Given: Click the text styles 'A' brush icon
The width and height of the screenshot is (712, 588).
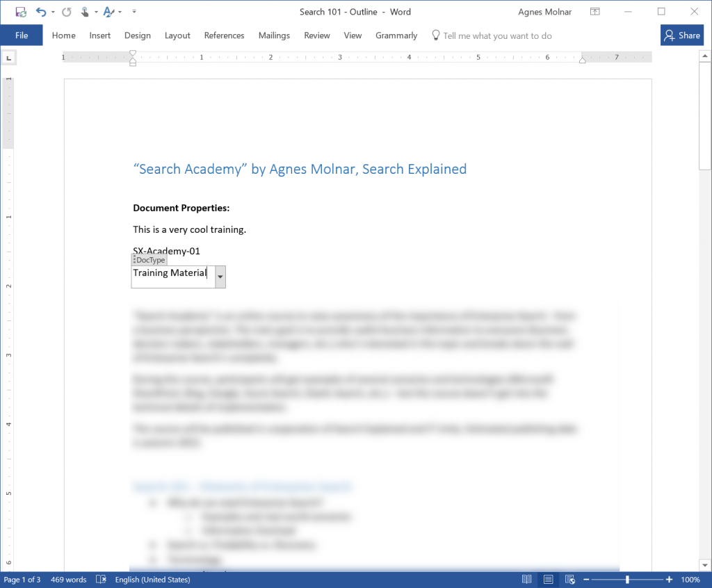Looking at the screenshot, I should [x=108, y=12].
